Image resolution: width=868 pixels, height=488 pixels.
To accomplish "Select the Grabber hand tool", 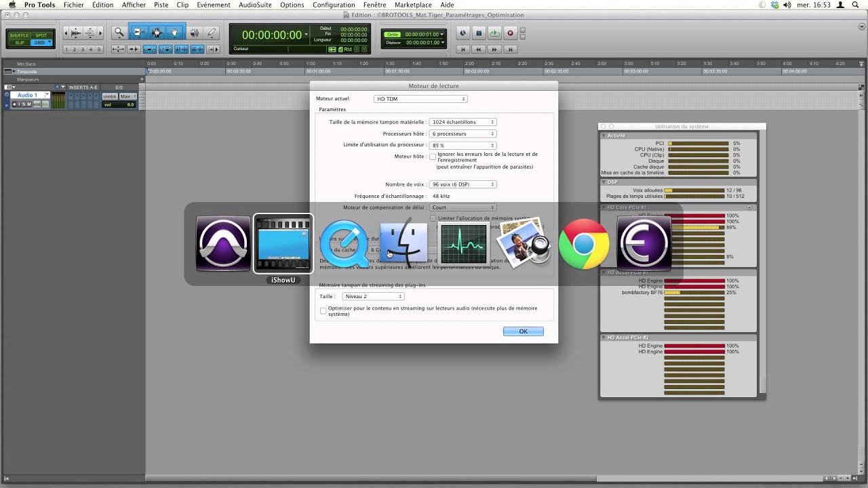I will coord(175,33).
